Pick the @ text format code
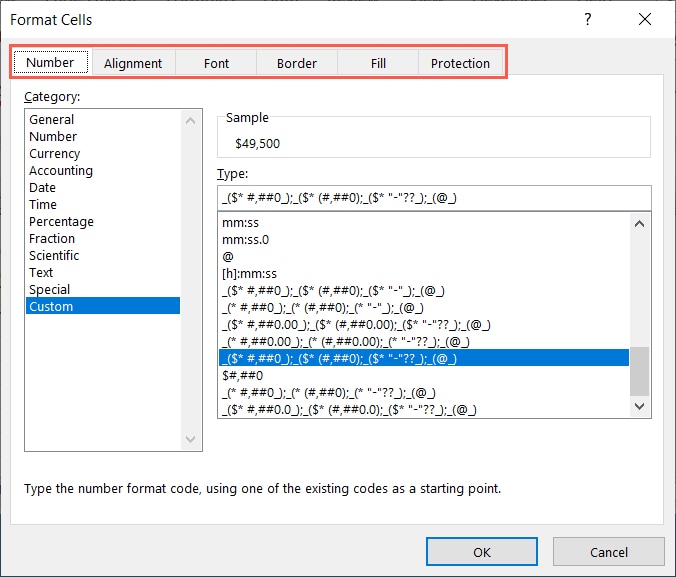The width and height of the screenshot is (676, 577). click(424, 257)
